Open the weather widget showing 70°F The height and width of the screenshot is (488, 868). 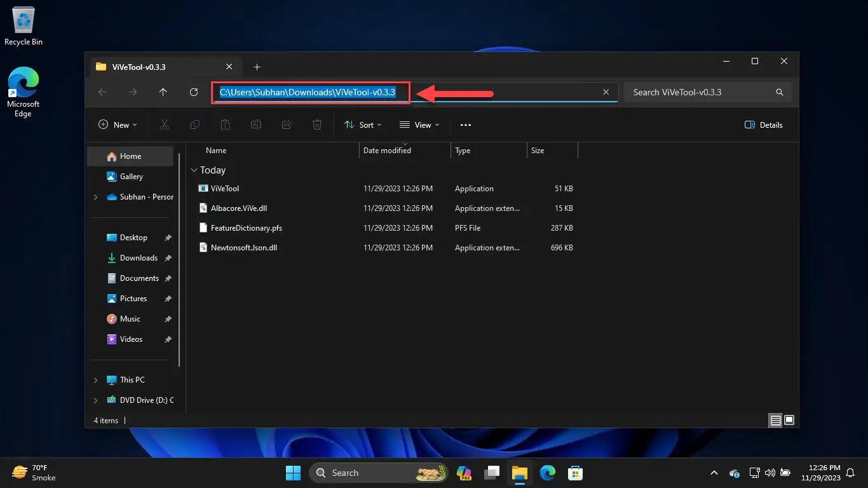click(x=35, y=473)
